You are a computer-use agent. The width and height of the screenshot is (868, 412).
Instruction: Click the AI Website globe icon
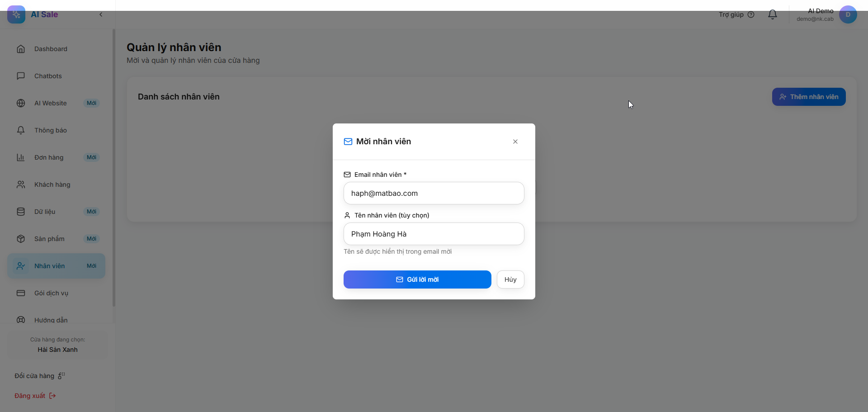point(21,103)
